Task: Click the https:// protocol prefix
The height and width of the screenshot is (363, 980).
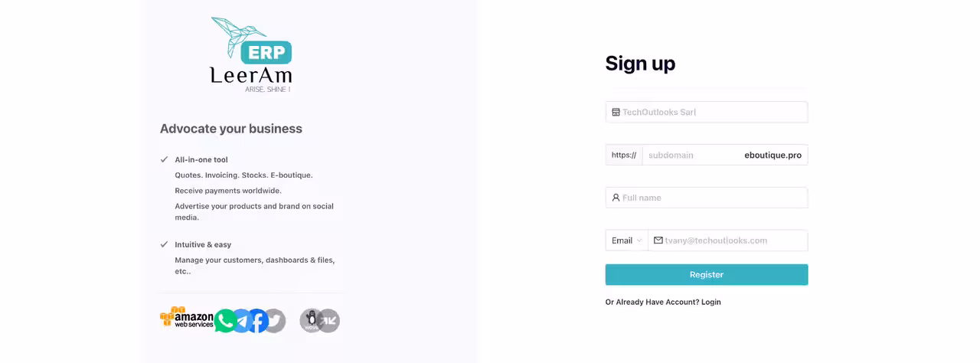Action: [624, 155]
